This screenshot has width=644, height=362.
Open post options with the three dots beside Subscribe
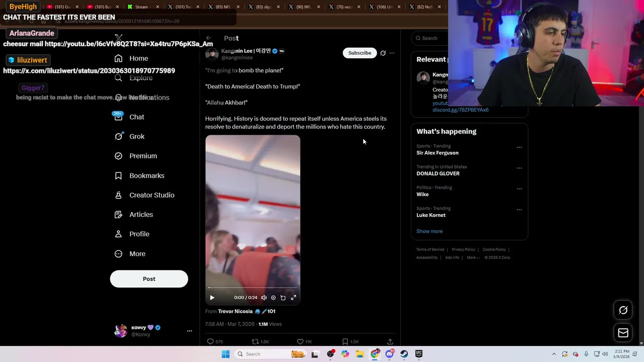392,53
